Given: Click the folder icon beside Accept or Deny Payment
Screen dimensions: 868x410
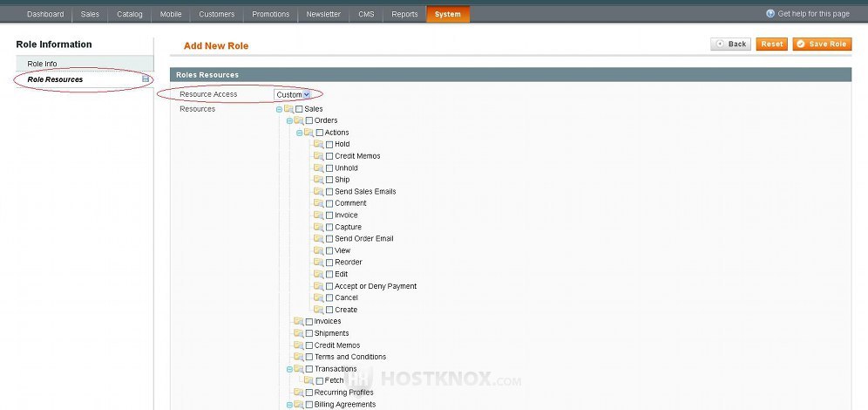Looking at the screenshot, I should click(x=319, y=286).
